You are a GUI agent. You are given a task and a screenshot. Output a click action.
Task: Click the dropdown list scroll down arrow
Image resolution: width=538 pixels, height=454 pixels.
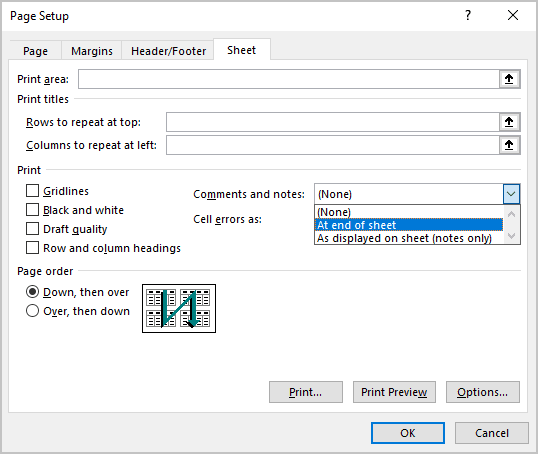511,236
